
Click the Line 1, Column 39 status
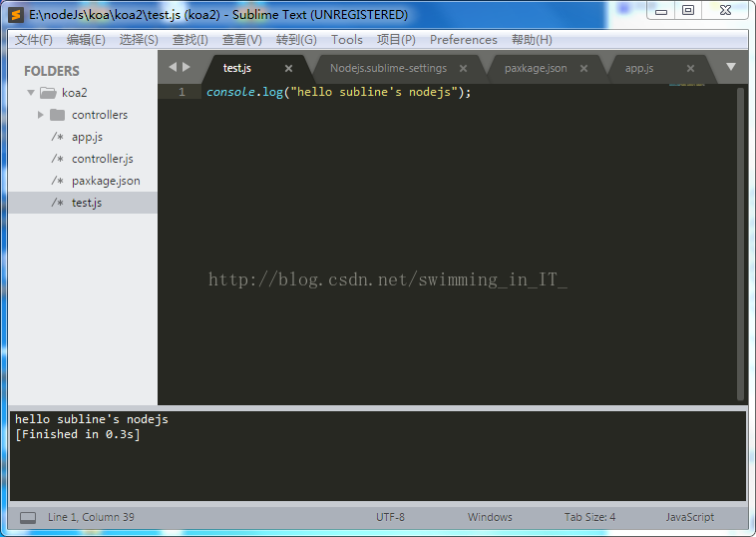(x=91, y=517)
